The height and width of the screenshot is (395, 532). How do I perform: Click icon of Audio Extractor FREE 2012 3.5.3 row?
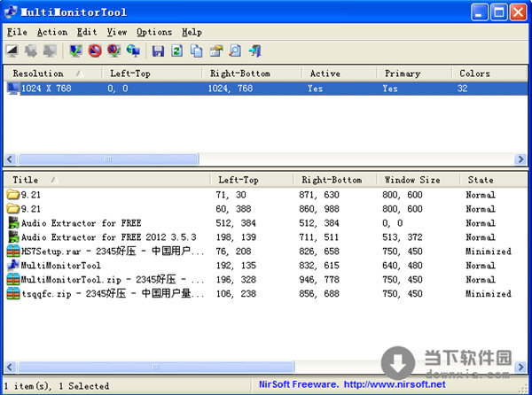click(13, 236)
